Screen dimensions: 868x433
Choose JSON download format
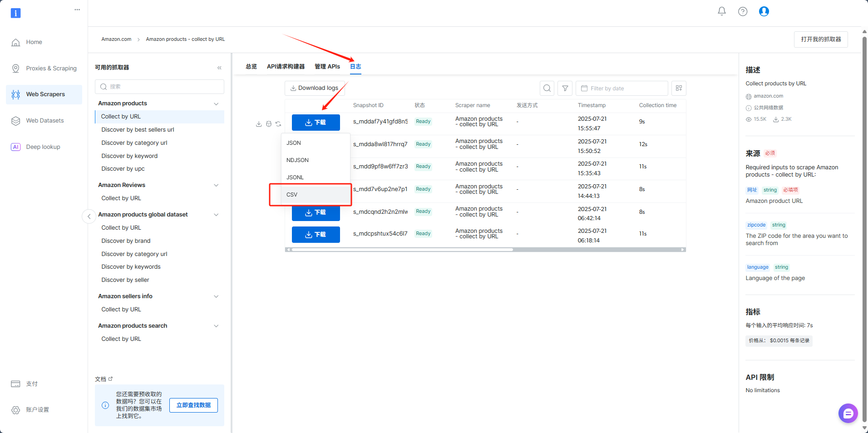(316, 143)
